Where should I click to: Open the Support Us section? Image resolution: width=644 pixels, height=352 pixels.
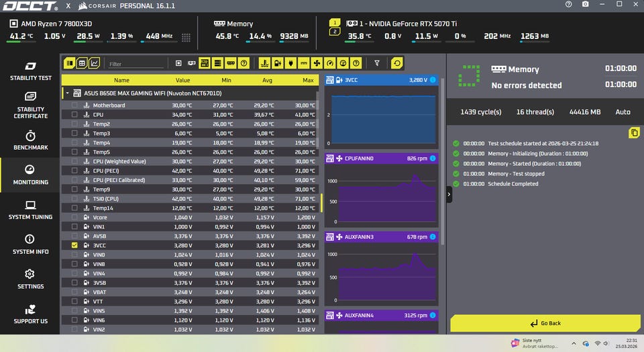click(30, 314)
